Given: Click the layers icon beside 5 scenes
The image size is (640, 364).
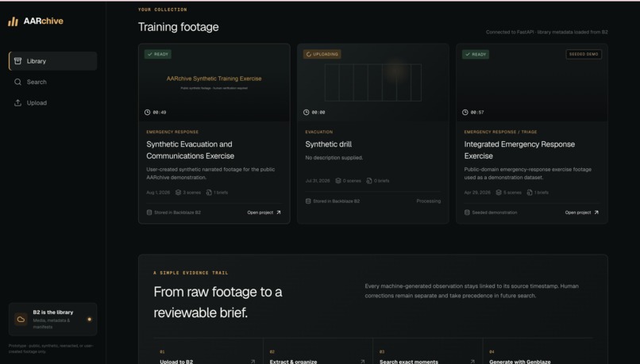Looking at the screenshot, I should click(499, 193).
